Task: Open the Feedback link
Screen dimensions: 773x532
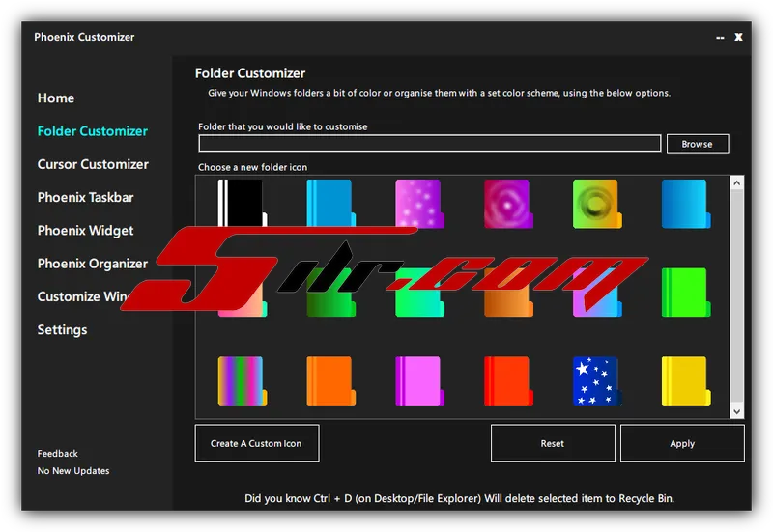Action: (58, 453)
